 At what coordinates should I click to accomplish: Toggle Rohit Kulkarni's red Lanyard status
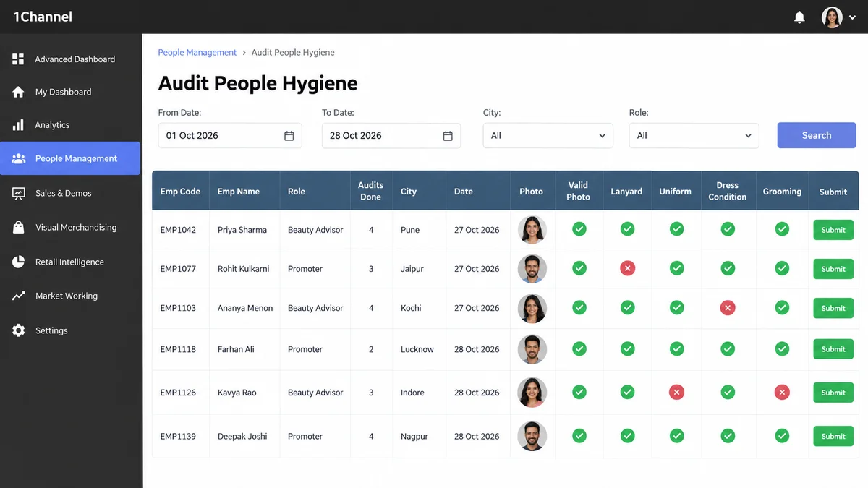click(x=627, y=268)
